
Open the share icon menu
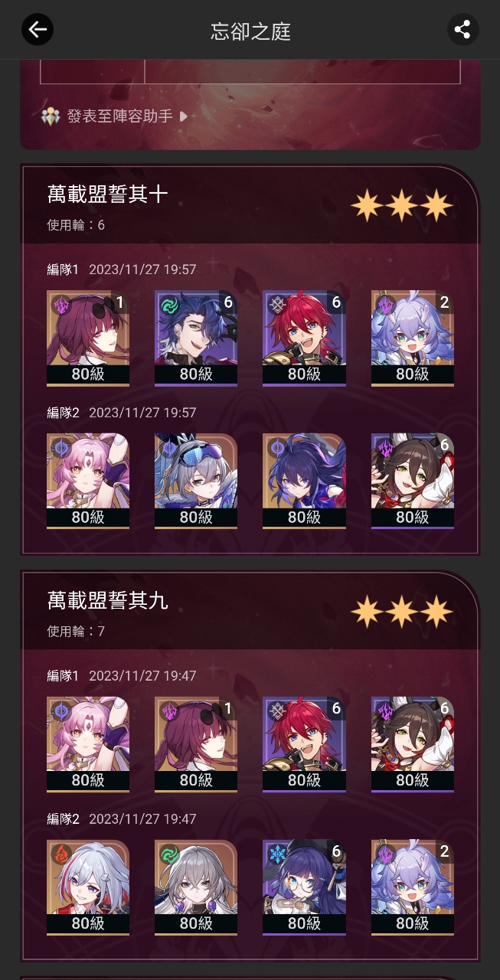coord(462,30)
